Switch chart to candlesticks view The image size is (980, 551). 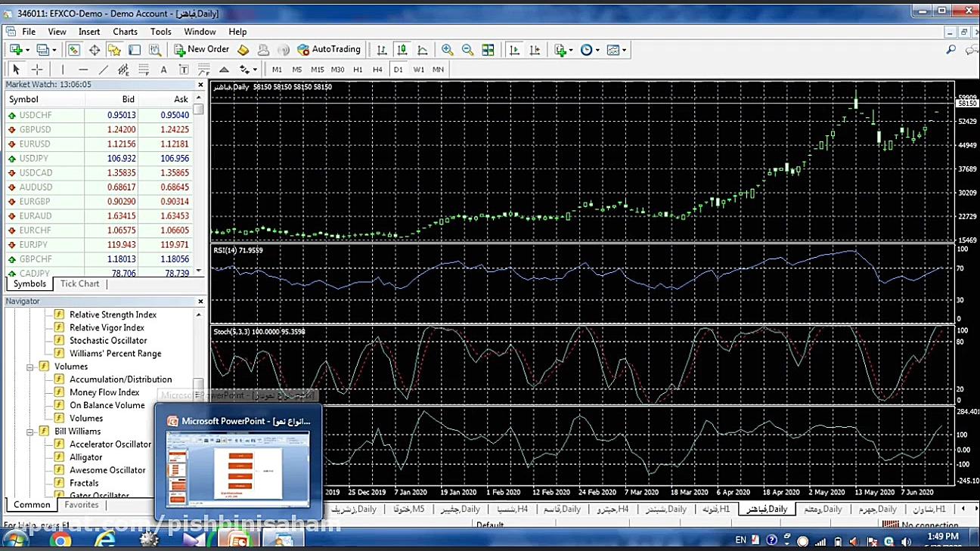tap(402, 50)
